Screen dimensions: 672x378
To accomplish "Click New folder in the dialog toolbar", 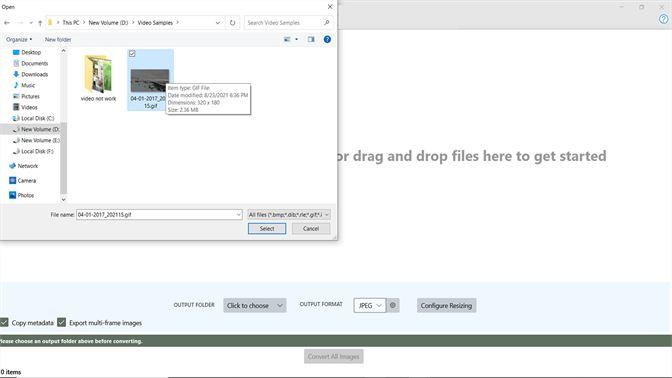I will pos(58,39).
